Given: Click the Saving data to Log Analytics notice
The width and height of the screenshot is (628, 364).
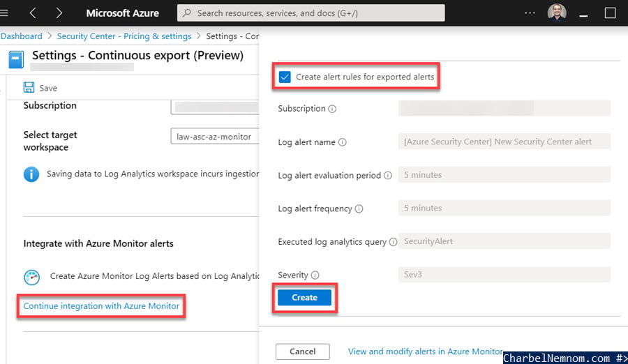Looking at the screenshot, I should (153, 174).
